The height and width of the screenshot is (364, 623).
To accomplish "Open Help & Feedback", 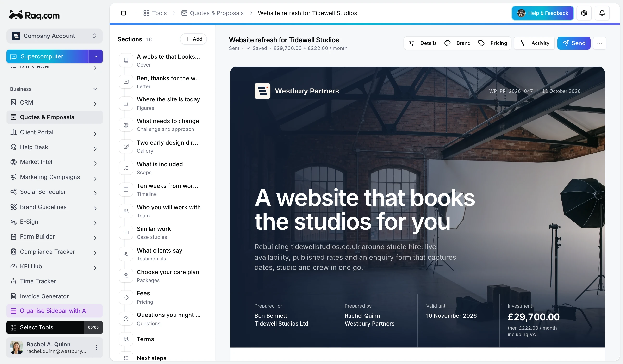I will coord(542,13).
